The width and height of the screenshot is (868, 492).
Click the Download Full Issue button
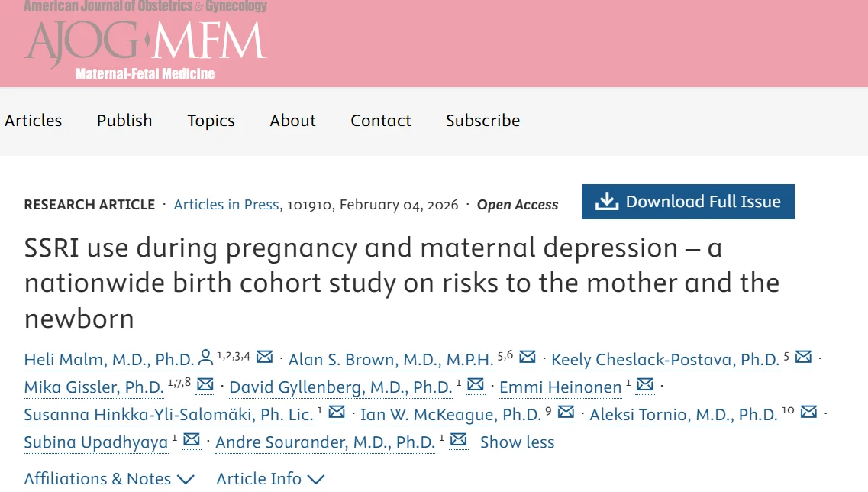[688, 202]
